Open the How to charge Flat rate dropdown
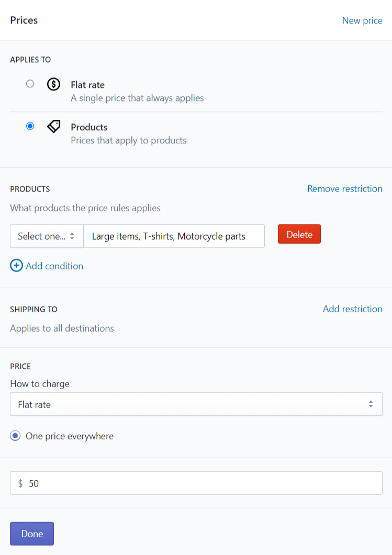 196,404
